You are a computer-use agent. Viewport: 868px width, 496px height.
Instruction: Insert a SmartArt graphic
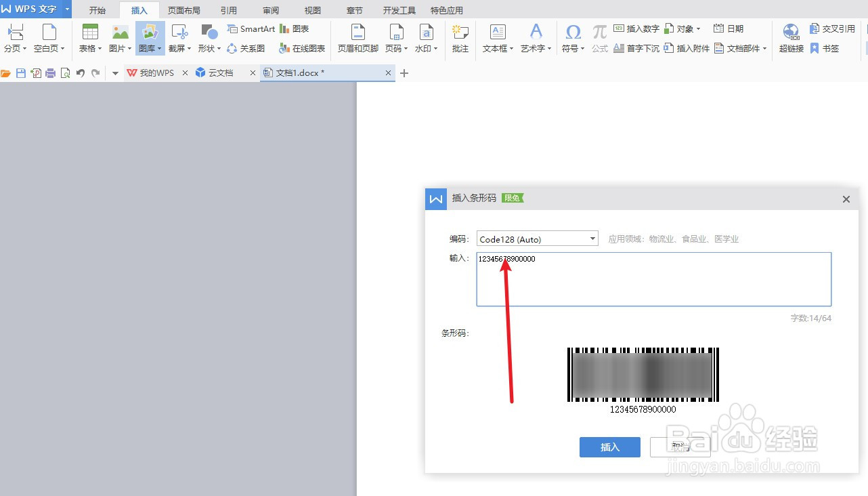(x=251, y=29)
